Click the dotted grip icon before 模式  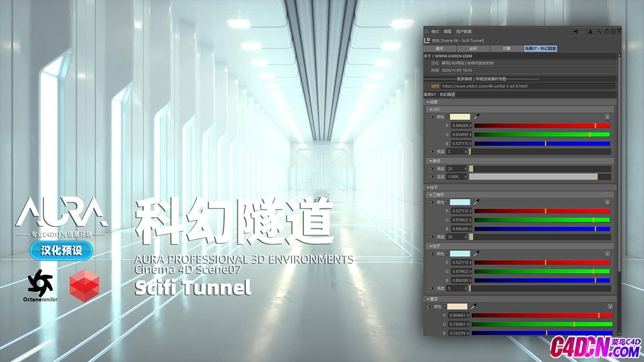coord(427,32)
